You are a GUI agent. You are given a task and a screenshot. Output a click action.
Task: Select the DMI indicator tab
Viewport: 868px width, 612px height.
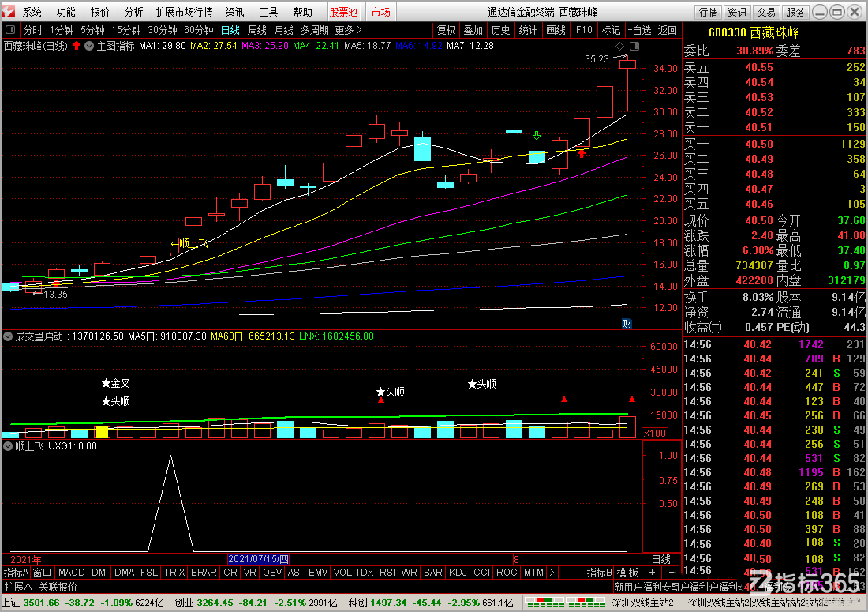[x=99, y=573]
